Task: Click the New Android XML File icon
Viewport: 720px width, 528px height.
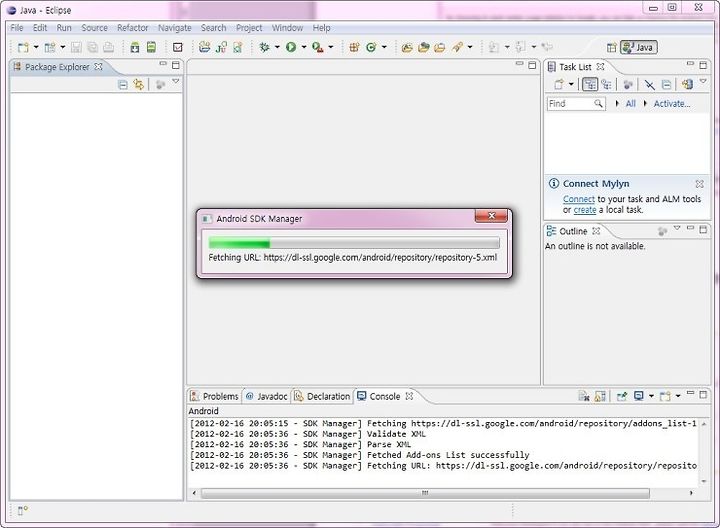Action: [238, 47]
